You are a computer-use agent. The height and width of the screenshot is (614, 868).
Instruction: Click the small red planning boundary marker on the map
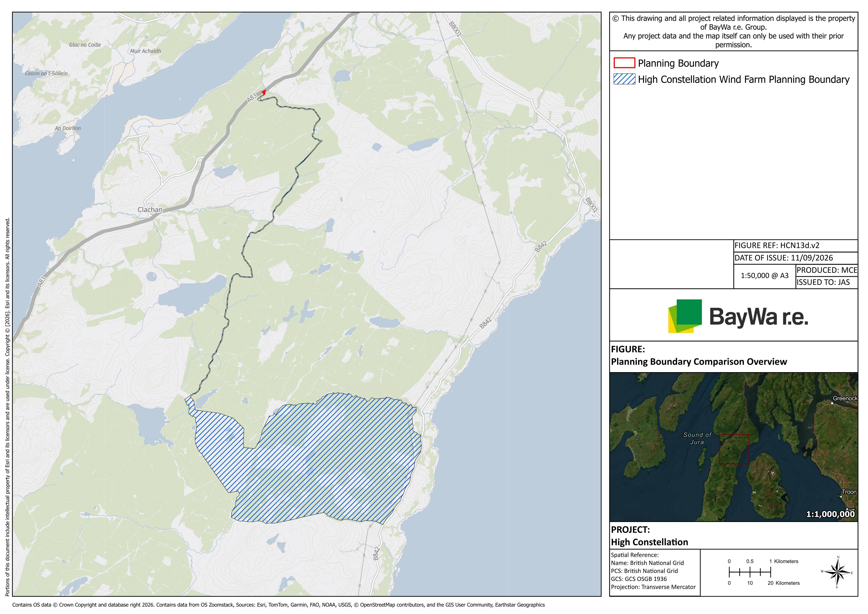click(263, 92)
